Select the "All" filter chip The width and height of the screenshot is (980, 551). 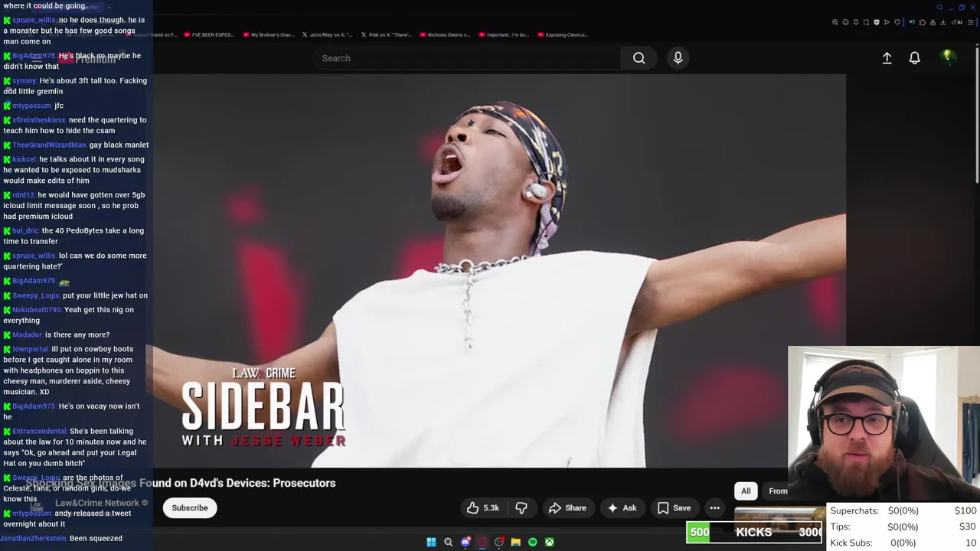point(746,491)
